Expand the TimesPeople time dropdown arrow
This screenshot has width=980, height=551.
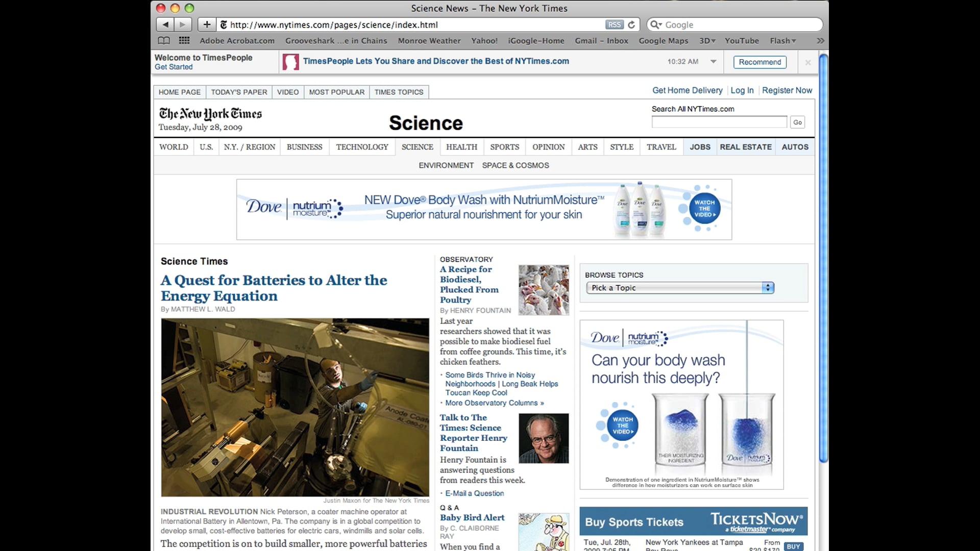pyautogui.click(x=713, y=62)
